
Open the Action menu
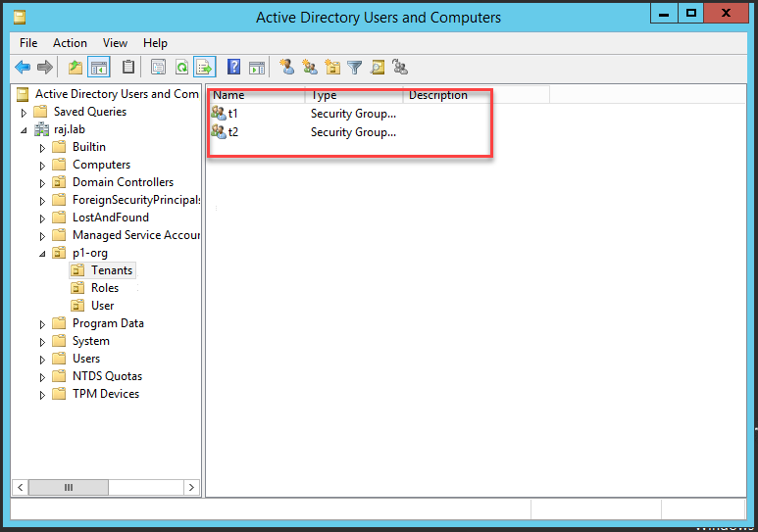tap(70, 43)
